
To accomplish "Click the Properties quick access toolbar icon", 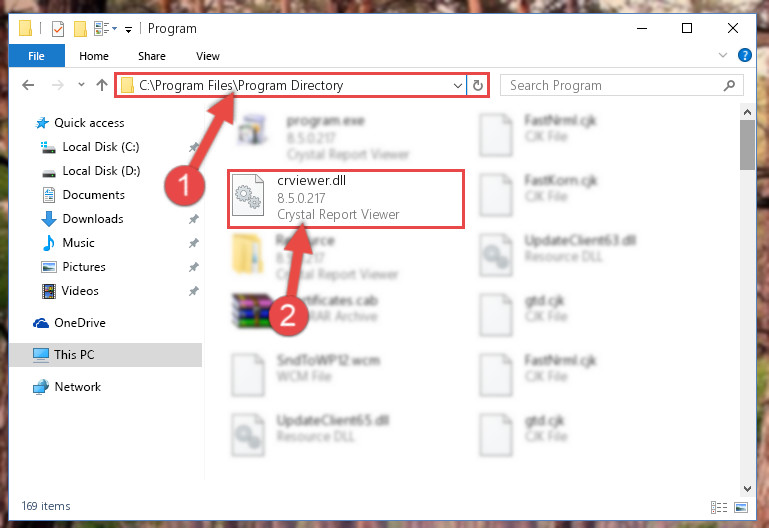I will pos(58,28).
